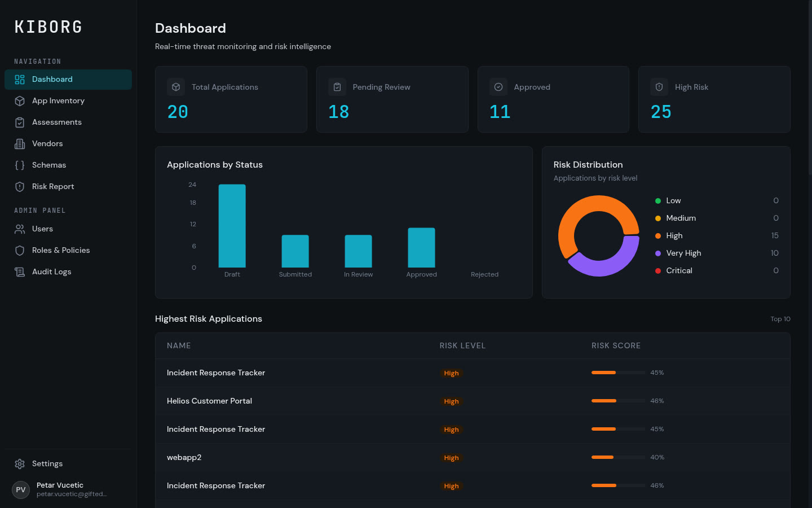Click the 40% risk score bar for webapp2
This screenshot has width=812, height=508.
pyautogui.click(x=618, y=457)
